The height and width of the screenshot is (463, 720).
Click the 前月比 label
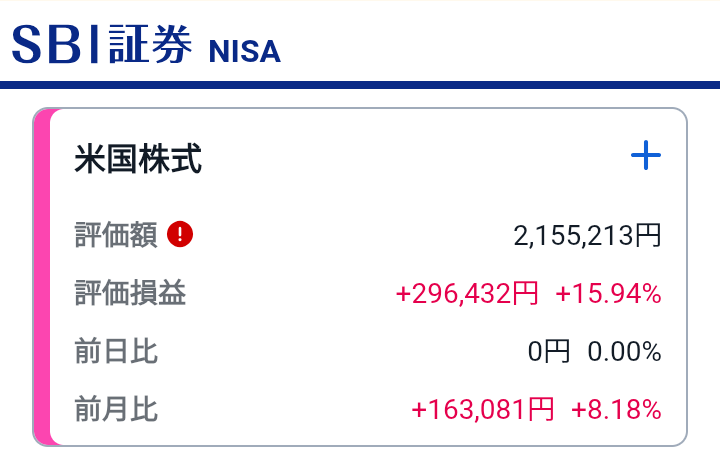pos(116,409)
